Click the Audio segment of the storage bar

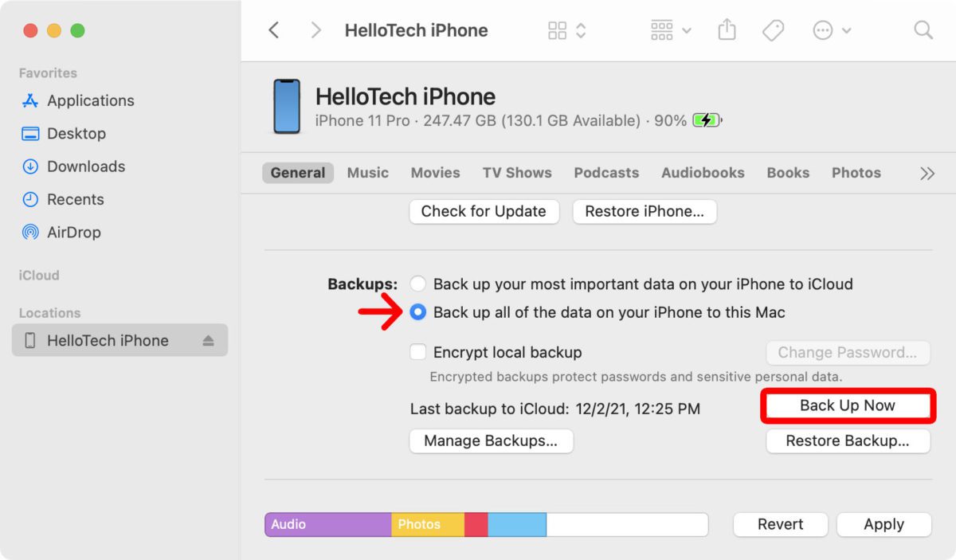click(x=327, y=524)
